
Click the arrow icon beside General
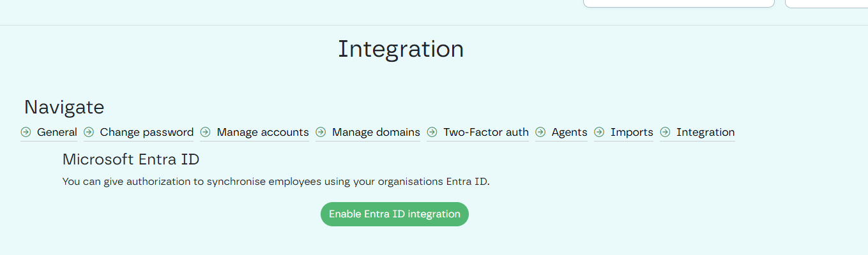click(x=26, y=133)
